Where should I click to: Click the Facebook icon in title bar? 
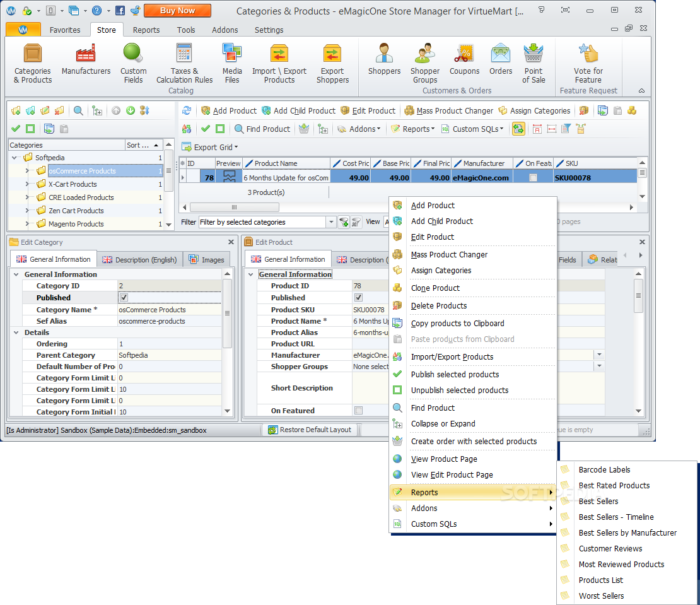click(120, 10)
